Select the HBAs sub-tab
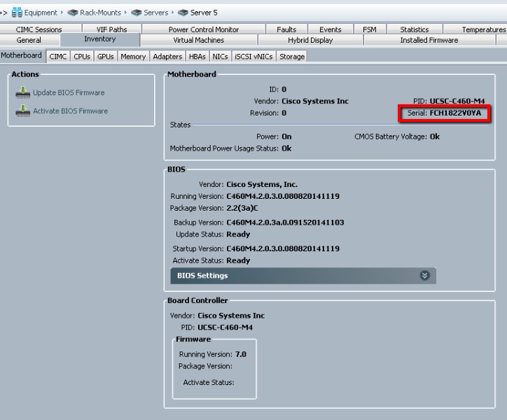 197,56
